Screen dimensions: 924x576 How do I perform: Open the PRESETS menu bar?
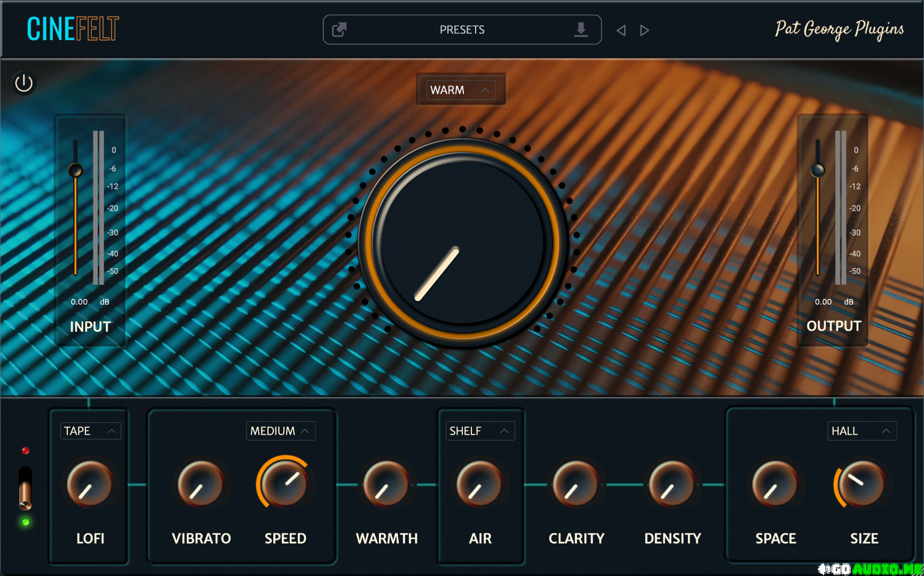pyautogui.click(x=462, y=30)
